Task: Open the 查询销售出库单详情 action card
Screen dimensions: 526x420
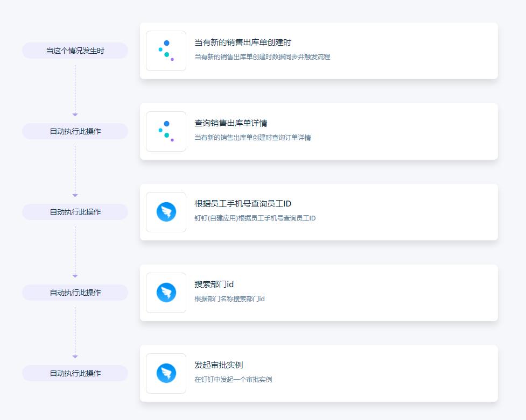Action: coord(319,131)
